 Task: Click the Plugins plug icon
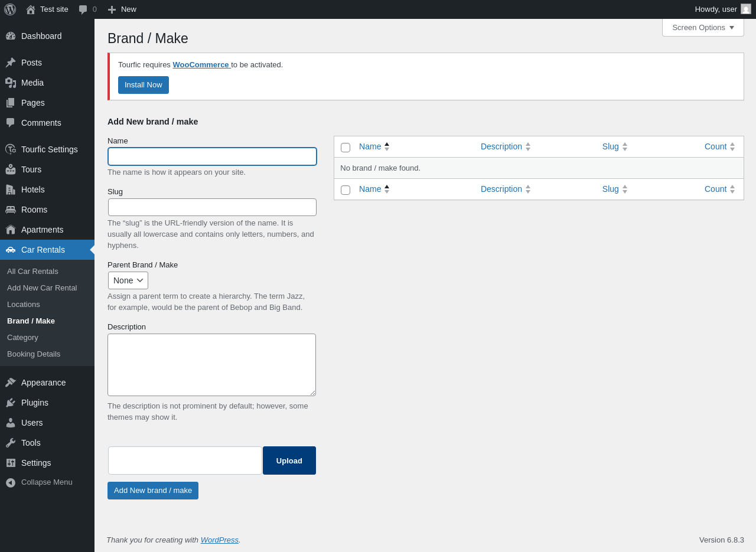[x=11, y=403]
